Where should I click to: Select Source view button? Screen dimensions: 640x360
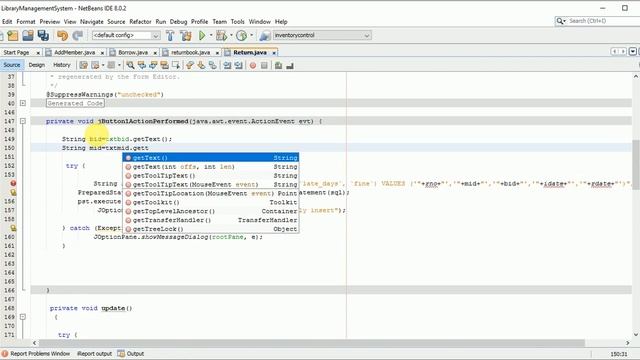12,65
